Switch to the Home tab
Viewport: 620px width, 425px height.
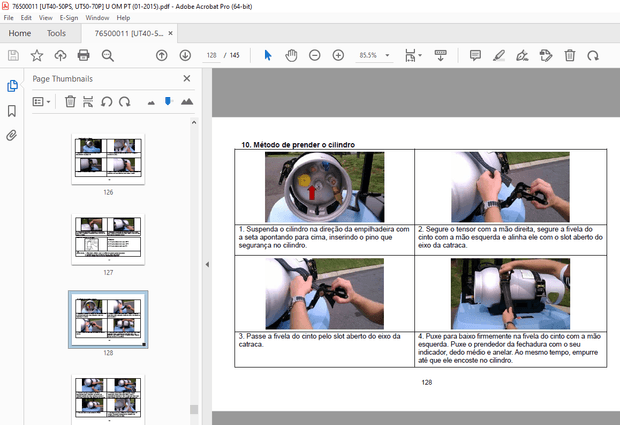click(20, 33)
